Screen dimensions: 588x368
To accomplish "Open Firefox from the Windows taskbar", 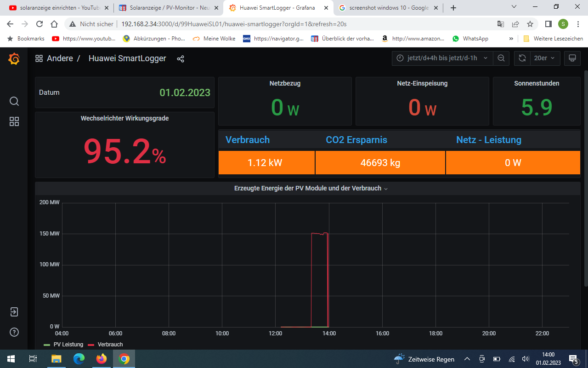I will tap(101, 359).
